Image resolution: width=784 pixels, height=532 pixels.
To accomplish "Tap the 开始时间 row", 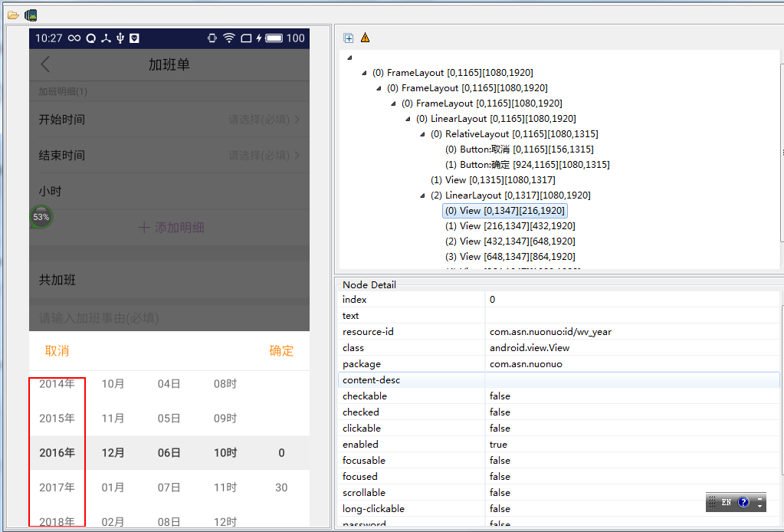I will 169,120.
